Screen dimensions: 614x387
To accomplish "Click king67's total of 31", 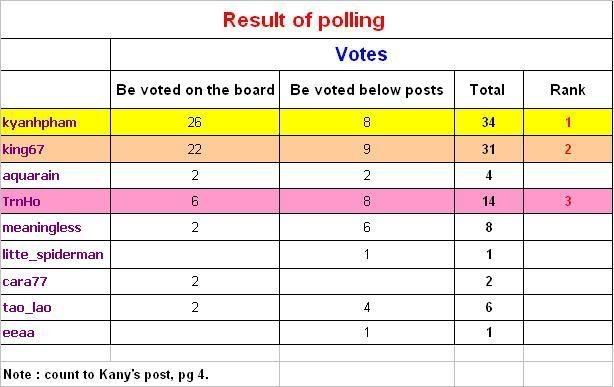I will [489, 149].
